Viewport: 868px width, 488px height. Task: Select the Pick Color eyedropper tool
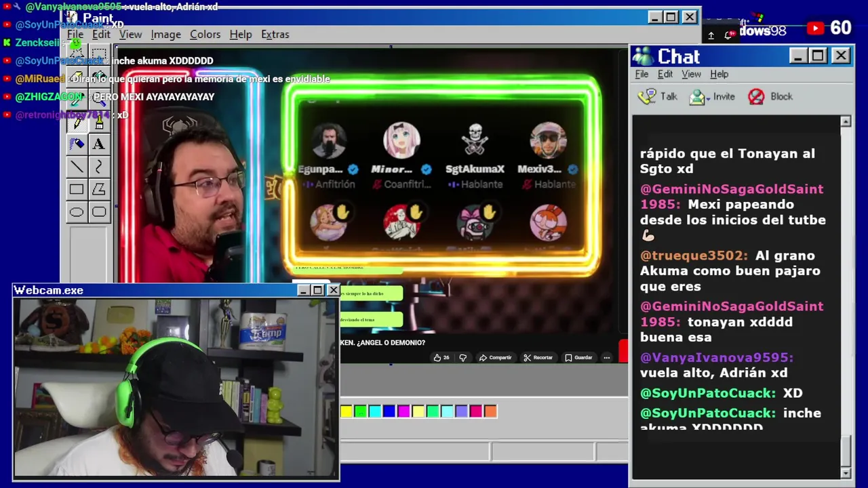coord(77,99)
